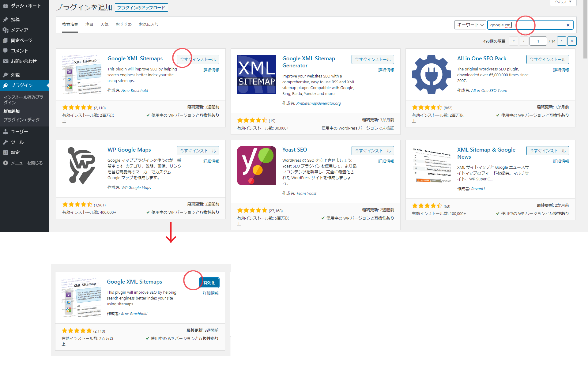This screenshot has width=588, height=392.
Task: Open 詳細情報 for All in One SEO Pack
Action: (x=561, y=70)
